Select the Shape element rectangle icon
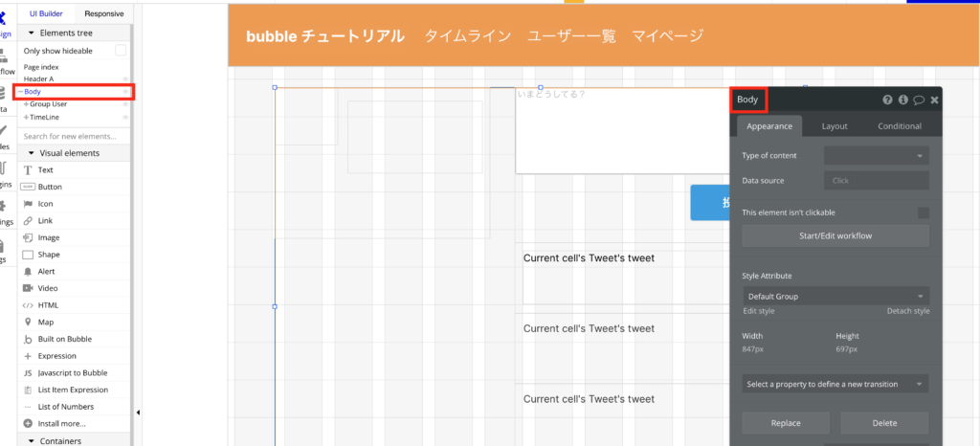980x446 pixels. (28, 255)
